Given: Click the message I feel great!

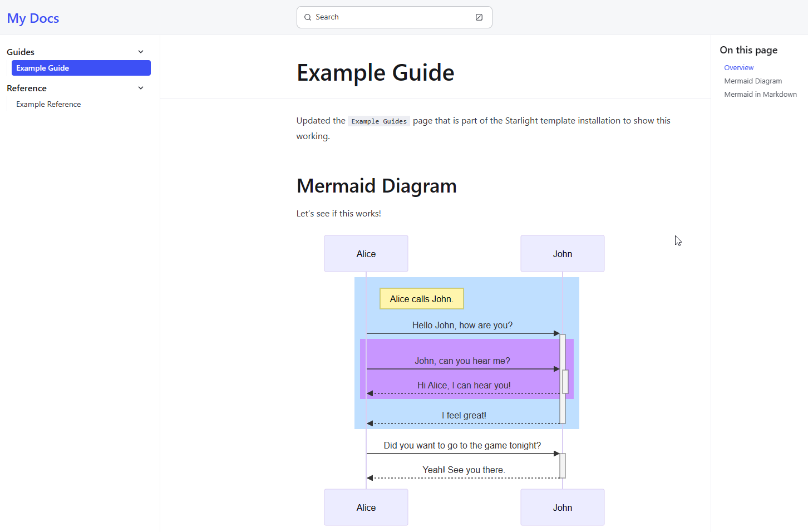Looking at the screenshot, I should point(464,415).
